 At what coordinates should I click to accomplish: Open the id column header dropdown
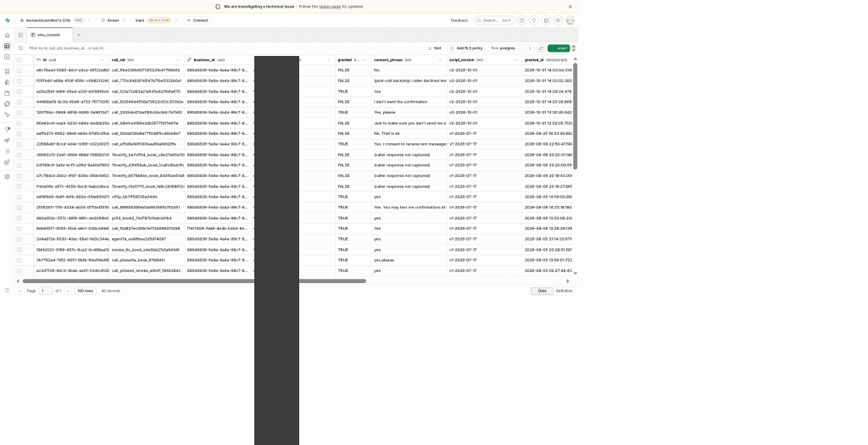(x=103, y=60)
